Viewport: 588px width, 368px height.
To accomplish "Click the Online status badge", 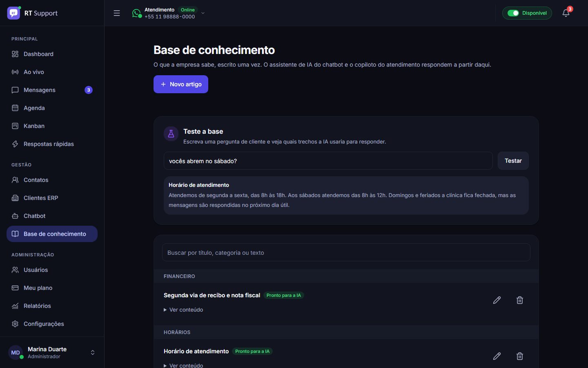I will [x=188, y=10].
